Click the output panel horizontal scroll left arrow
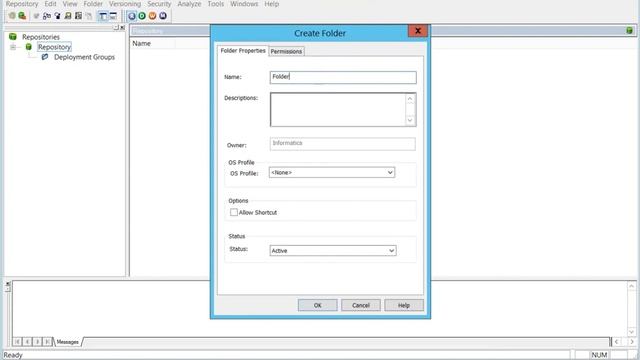 coord(616,342)
